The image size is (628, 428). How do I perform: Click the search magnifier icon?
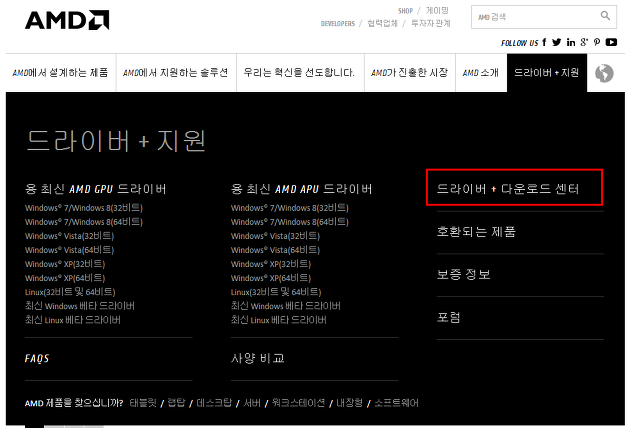605,16
